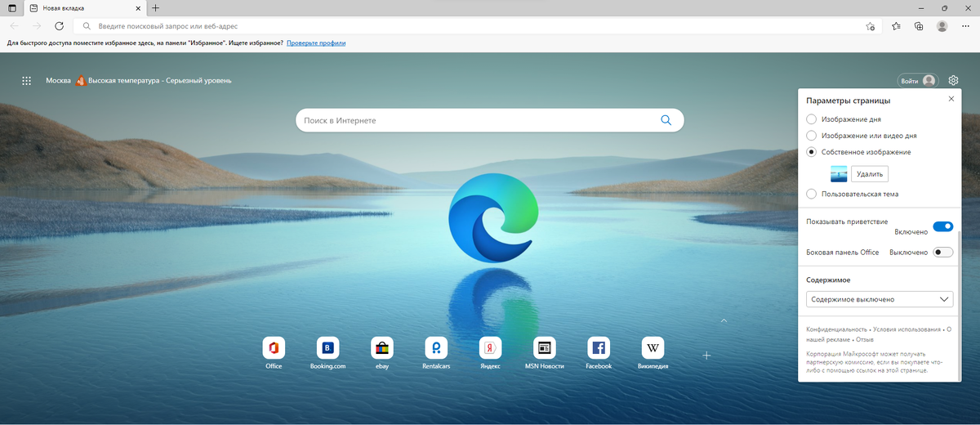Open the ebay quick link tile
Image resolution: width=980 pixels, height=425 pixels.
[382, 348]
